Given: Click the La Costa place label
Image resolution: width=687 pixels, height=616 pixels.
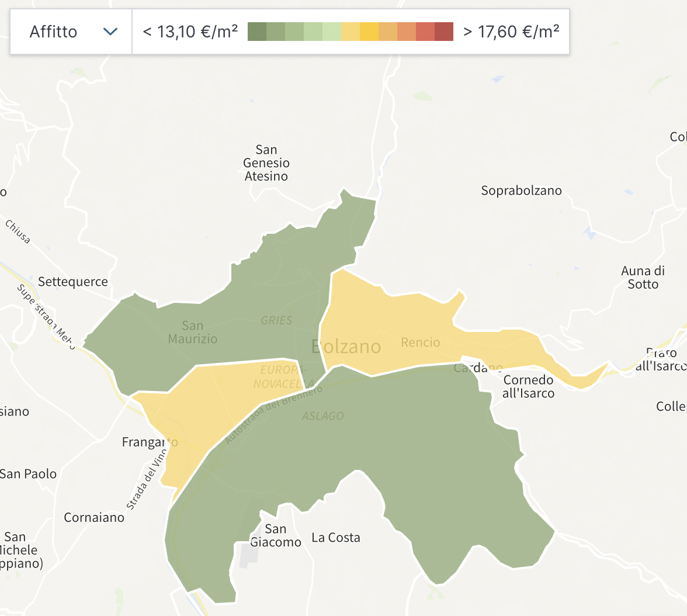Looking at the screenshot, I should pyautogui.click(x=336, y=538).
